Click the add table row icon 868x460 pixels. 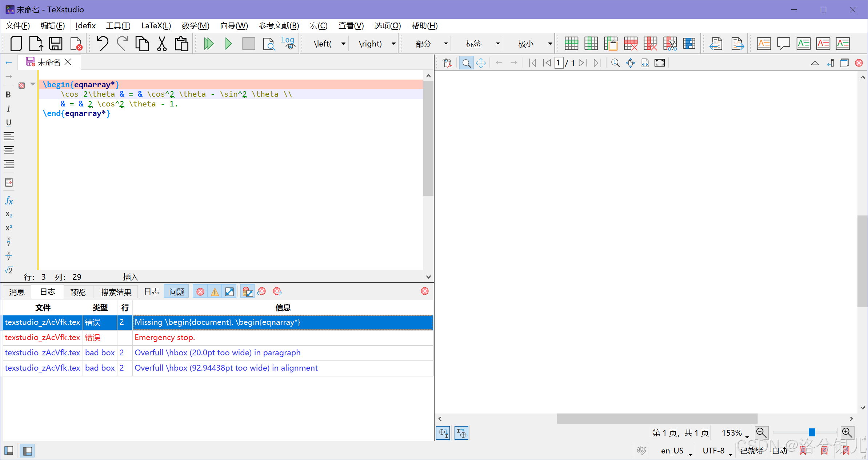[x=571, y=44]
